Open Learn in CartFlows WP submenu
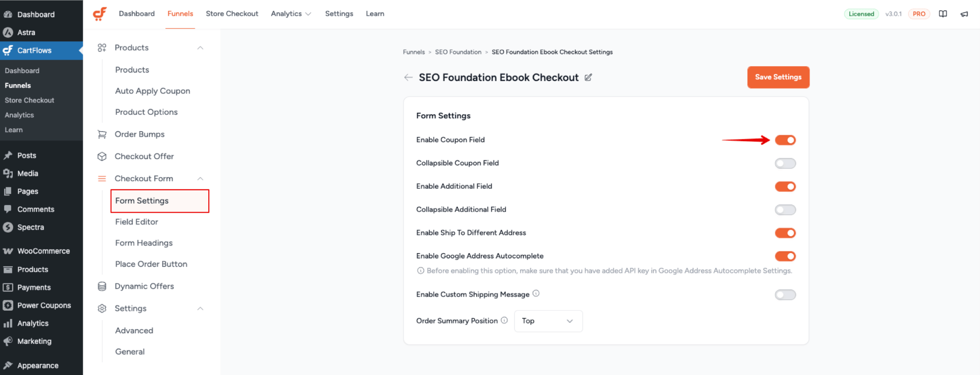980x375 pixels. point(14,130)
